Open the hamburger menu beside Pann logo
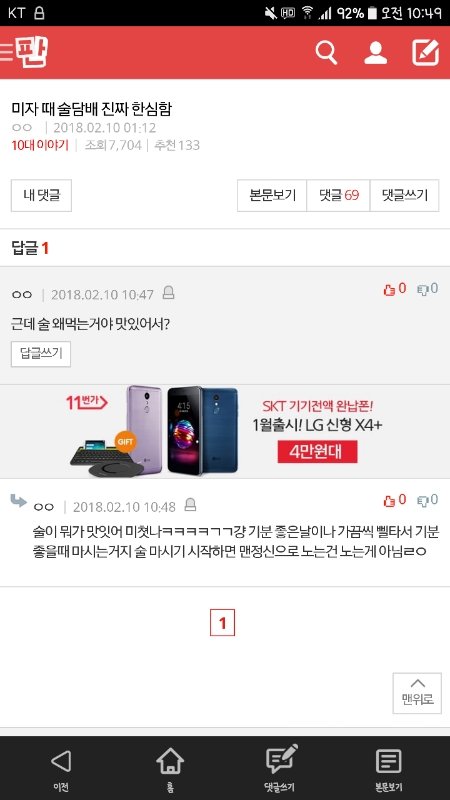The image size is (450, 800). pyautogui.click(x=6, y=53)
